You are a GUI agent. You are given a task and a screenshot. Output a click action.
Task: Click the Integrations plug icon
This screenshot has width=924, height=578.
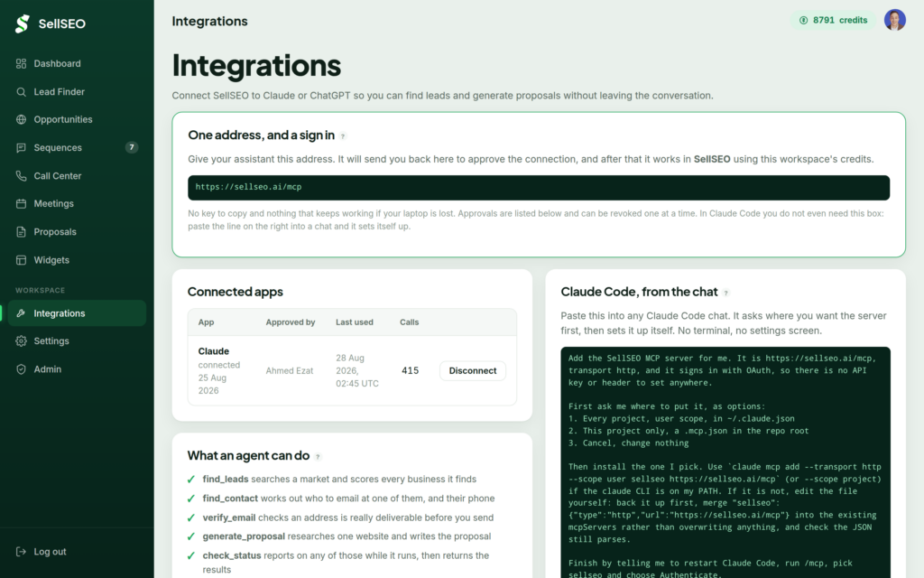coord(22,313)
